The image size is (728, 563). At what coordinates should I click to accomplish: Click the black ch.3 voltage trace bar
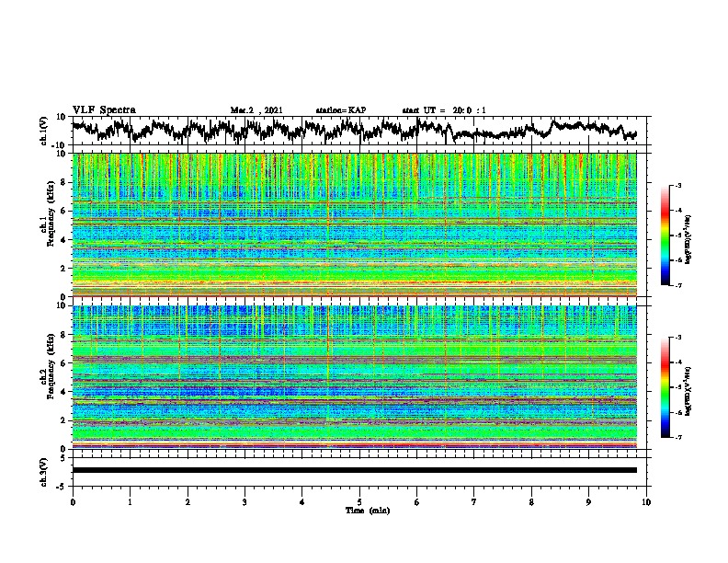pos(355,470)
